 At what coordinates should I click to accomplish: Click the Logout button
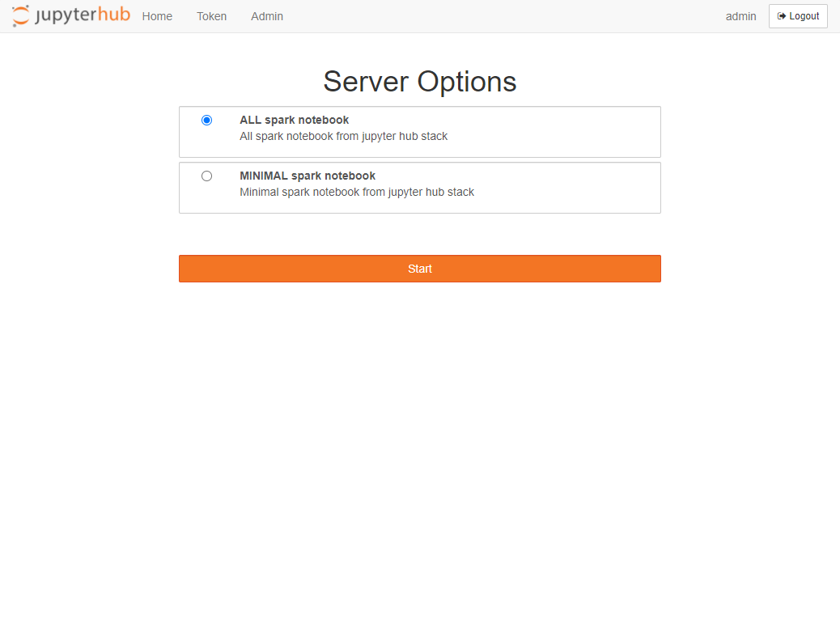click(x=798, y=16)
